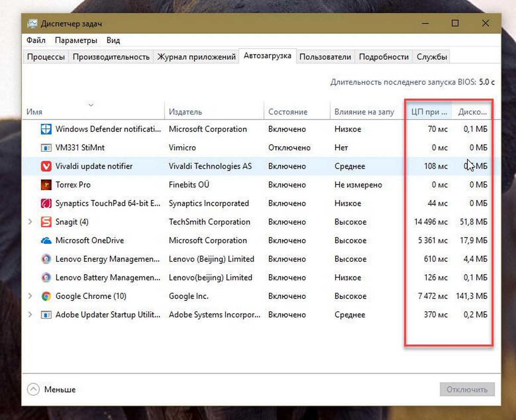The height and width of the screenshot is (420, 516).
Task: Open the Параметры menu
Action: pos(76,40)
